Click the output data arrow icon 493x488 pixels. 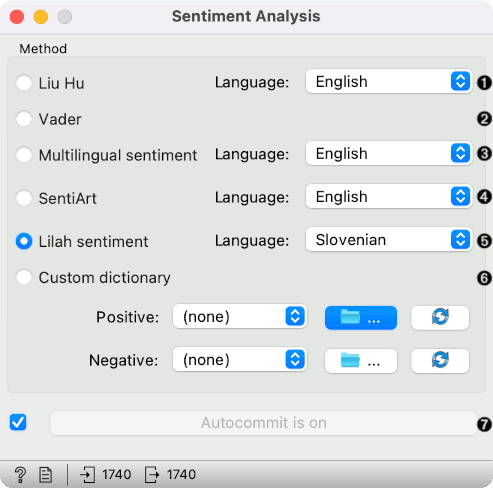coord(152,475)
